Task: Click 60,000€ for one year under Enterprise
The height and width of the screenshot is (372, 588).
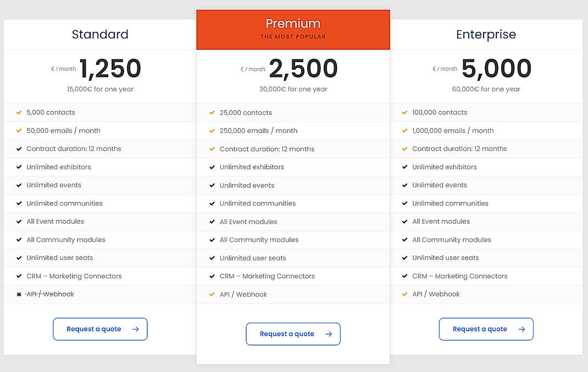Action: 486,89
